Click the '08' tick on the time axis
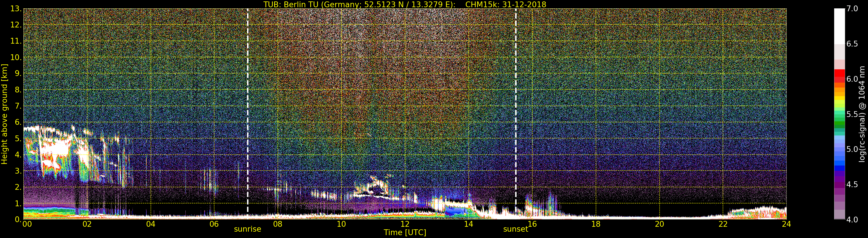 click(x=278, y=224)
